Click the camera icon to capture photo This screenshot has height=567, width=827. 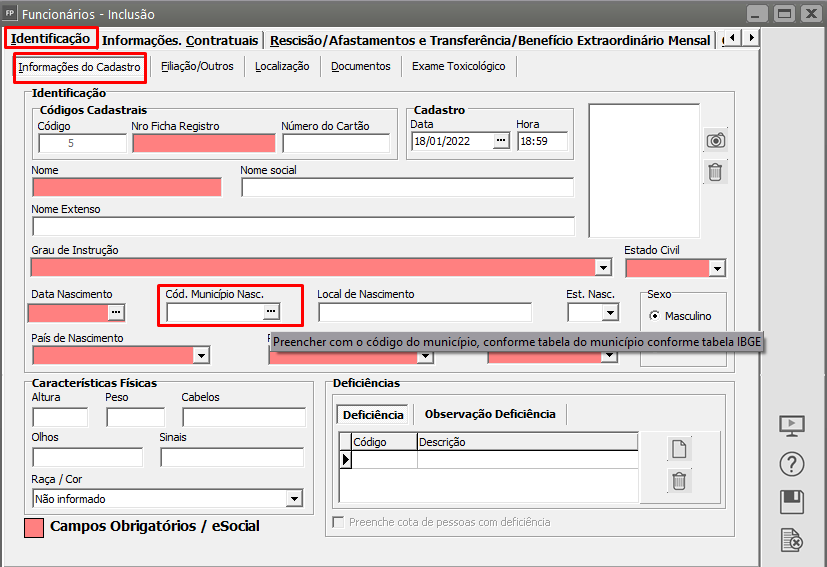[716, 140]
